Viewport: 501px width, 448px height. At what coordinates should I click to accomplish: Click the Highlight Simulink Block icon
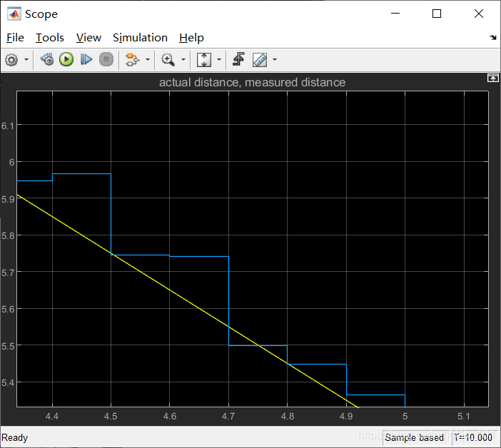pyautogui.click(x=132, y=60)
